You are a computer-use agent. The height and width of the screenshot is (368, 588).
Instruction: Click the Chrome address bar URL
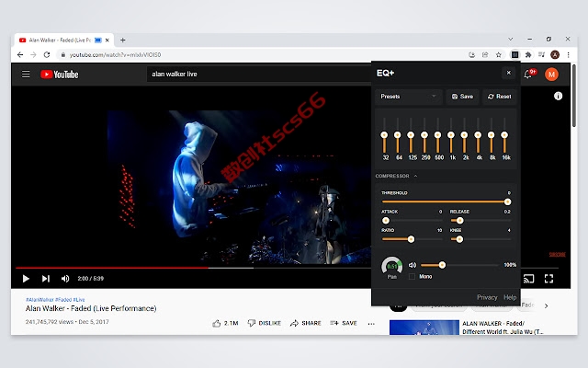point(115,55)
